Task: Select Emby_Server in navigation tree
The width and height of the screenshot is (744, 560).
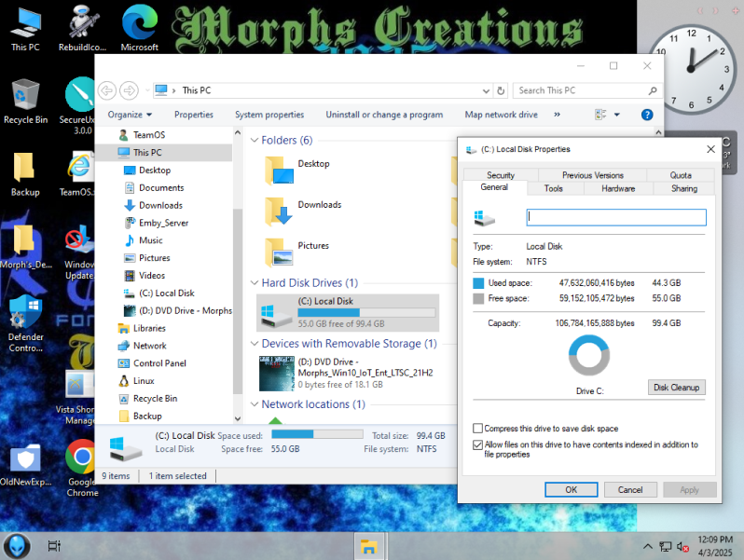Action: coord(163,223)
